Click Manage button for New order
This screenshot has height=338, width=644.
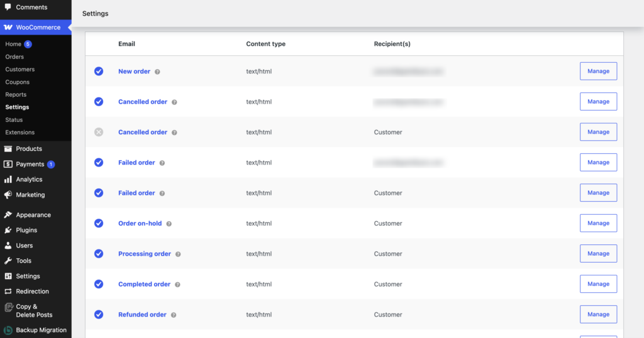click(x=599, y=71)
